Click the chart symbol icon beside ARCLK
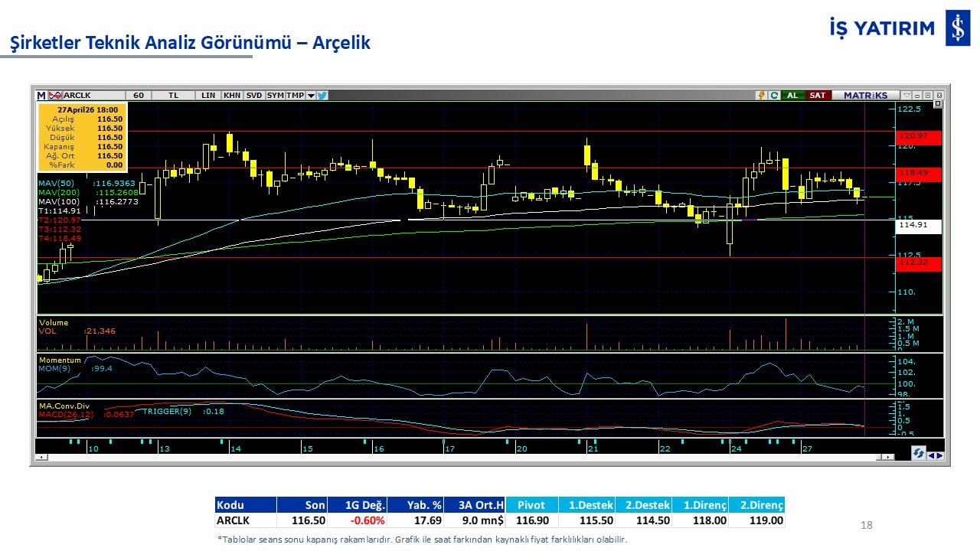Screen dimensions: 980x551 pos(54,96)
